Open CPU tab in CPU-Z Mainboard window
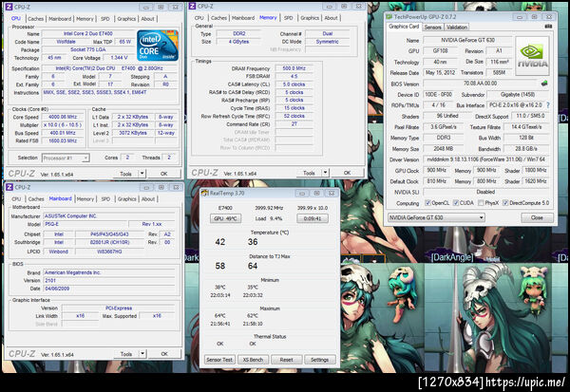 [x=16, y=199]
